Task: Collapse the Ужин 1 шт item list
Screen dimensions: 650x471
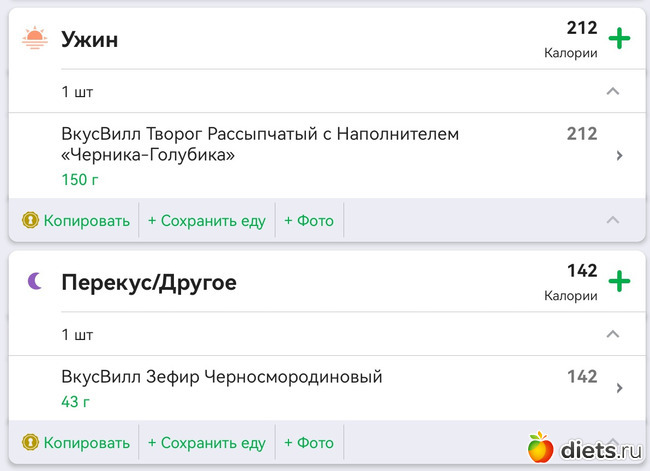Action: click(x=613, y=92)
